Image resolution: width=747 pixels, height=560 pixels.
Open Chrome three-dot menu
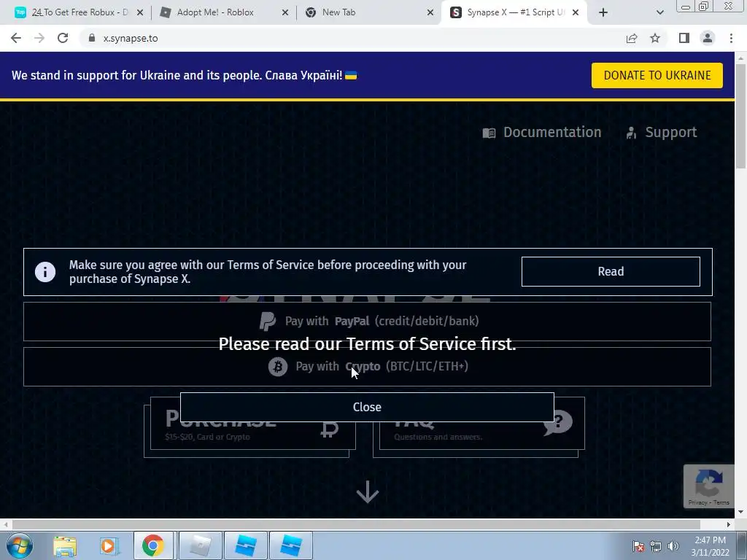click(731, 38)
